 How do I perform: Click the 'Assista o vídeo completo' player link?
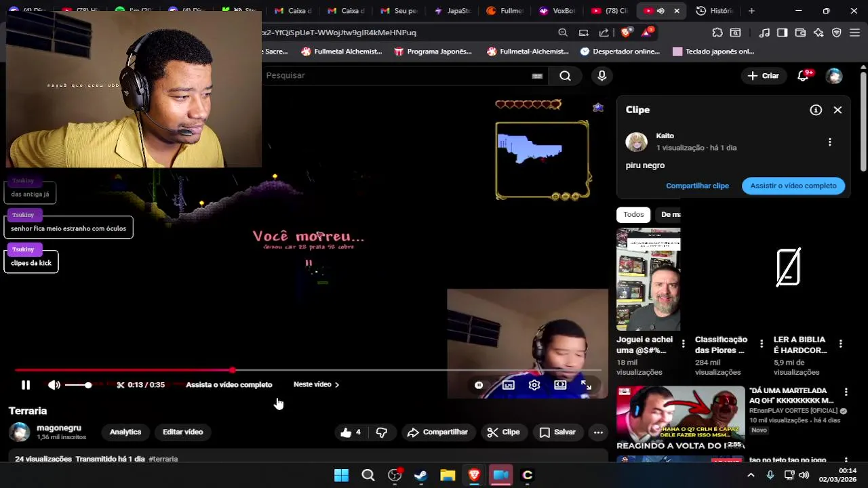(229, 384)
